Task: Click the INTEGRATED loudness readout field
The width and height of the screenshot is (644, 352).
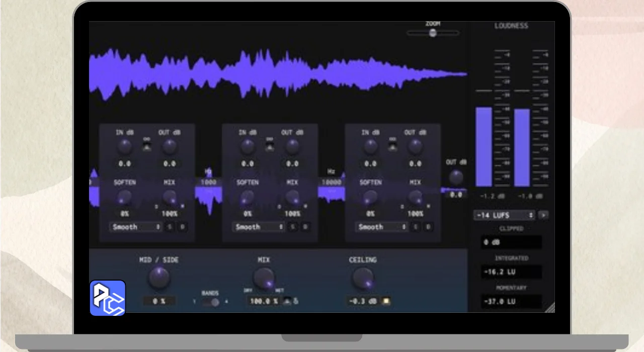Action: 511,272
